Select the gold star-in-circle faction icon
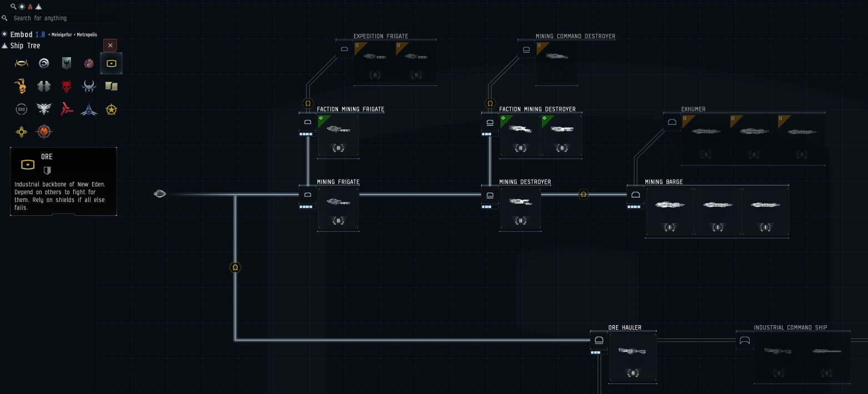868x394 pixels. (112, 109)
